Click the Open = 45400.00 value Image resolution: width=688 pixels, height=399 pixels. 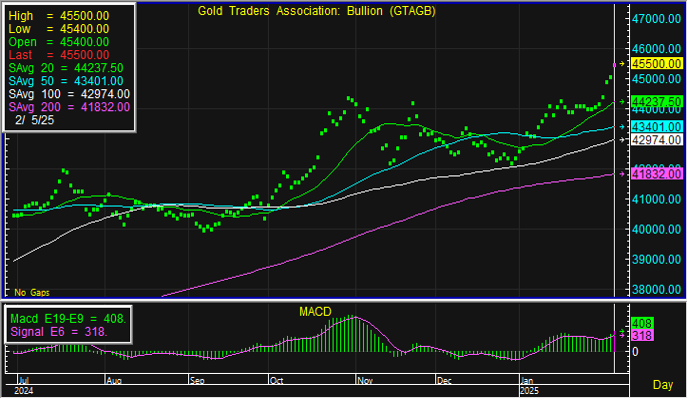[x=59, y=42]
